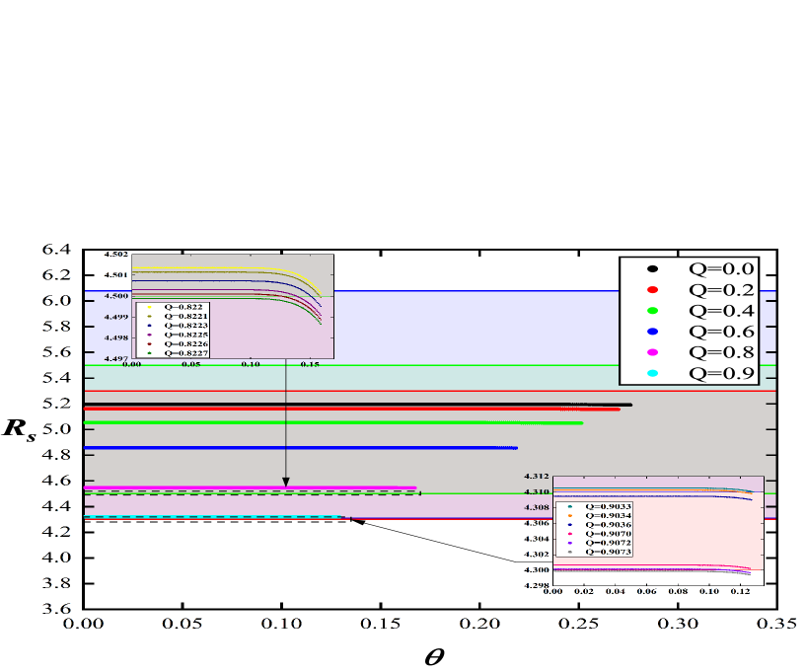Click the green legend marker for Q=0.4

[652, 311]
